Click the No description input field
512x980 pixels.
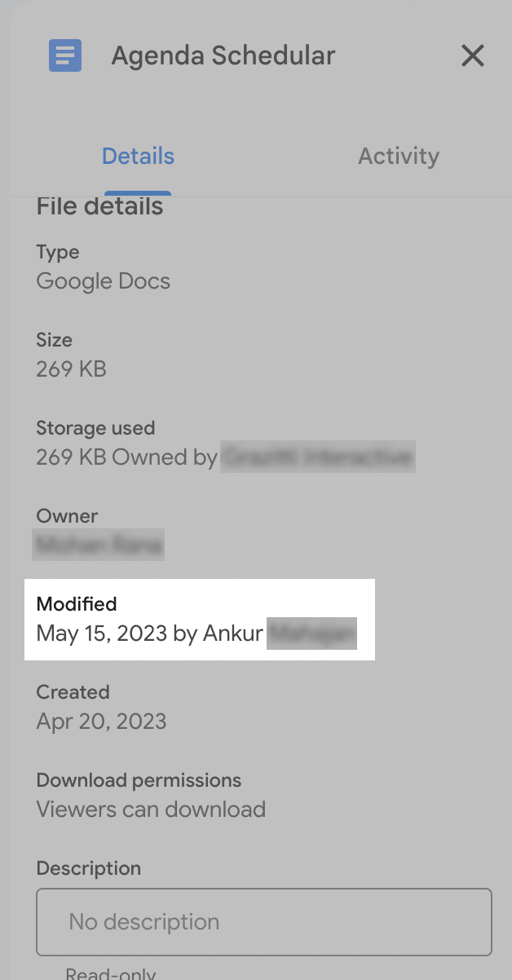click(x=264, y=922)
